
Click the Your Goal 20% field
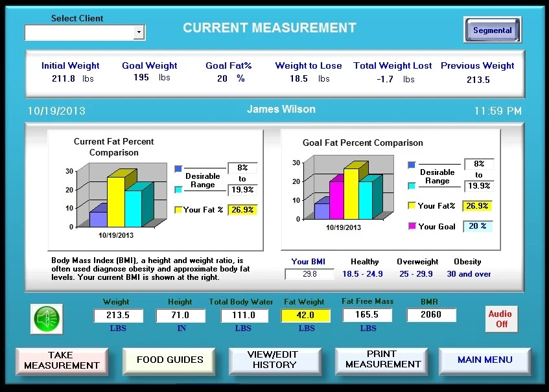tap(477, 225)
